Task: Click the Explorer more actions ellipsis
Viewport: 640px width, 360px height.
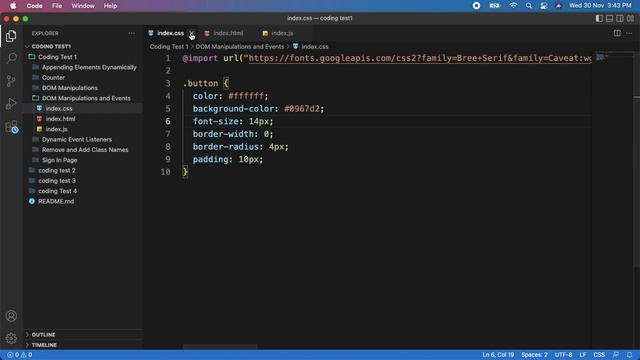Action: 131,33
